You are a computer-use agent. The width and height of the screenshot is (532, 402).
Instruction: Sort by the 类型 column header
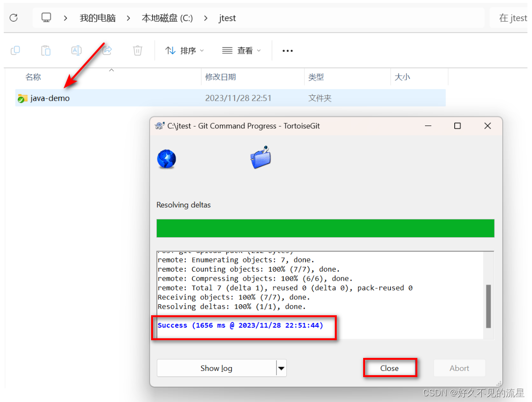pos(316,77)
